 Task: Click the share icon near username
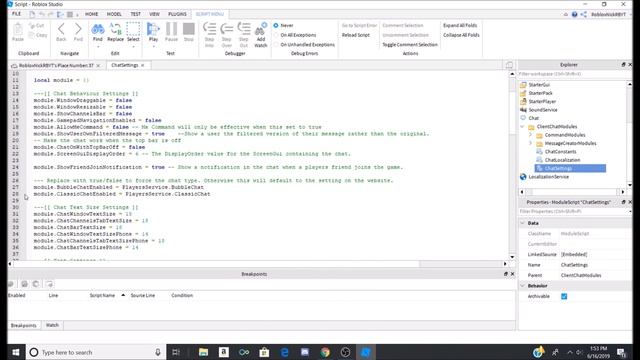click(584, 14)
